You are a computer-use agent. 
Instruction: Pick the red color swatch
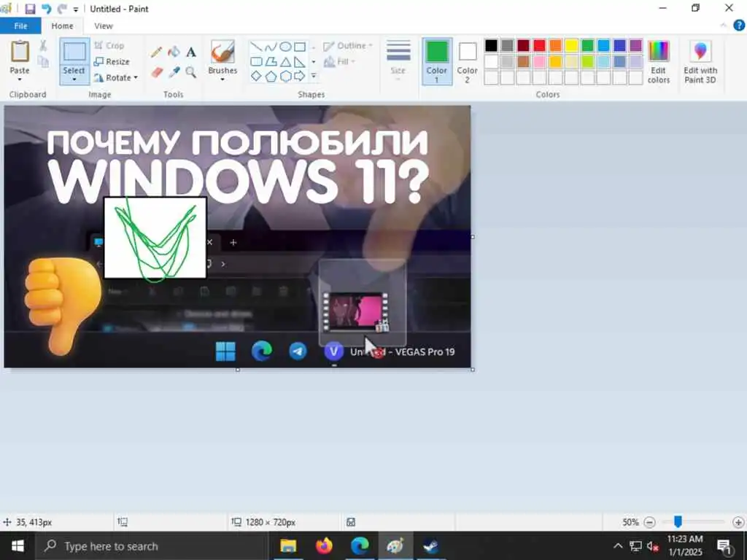(539, 46)
